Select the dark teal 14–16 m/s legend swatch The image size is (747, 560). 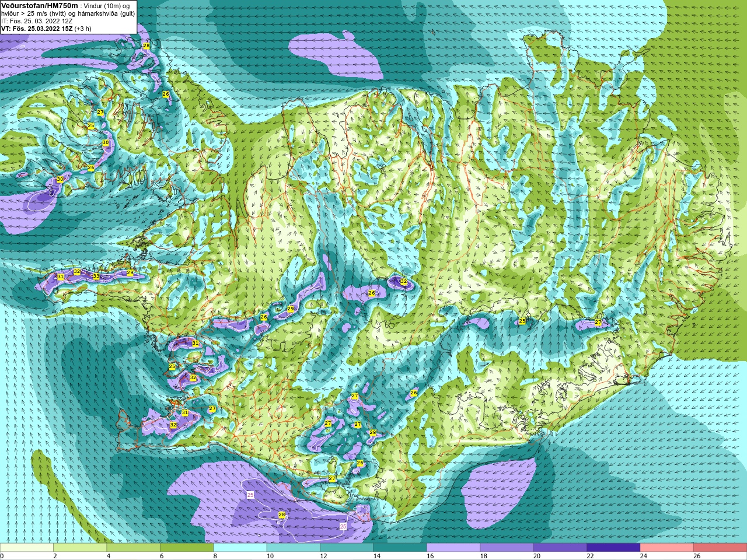click(400, 548)
